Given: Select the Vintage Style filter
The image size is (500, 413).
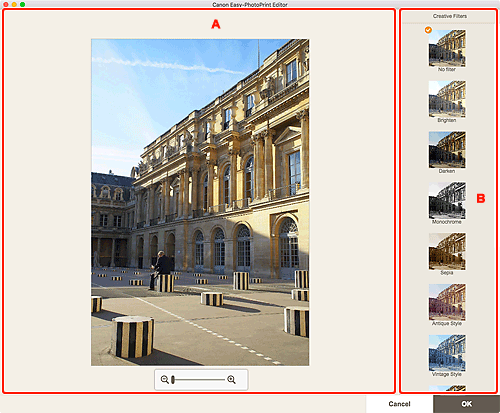Looking at the screenshot, I should (x=447, y=353).
